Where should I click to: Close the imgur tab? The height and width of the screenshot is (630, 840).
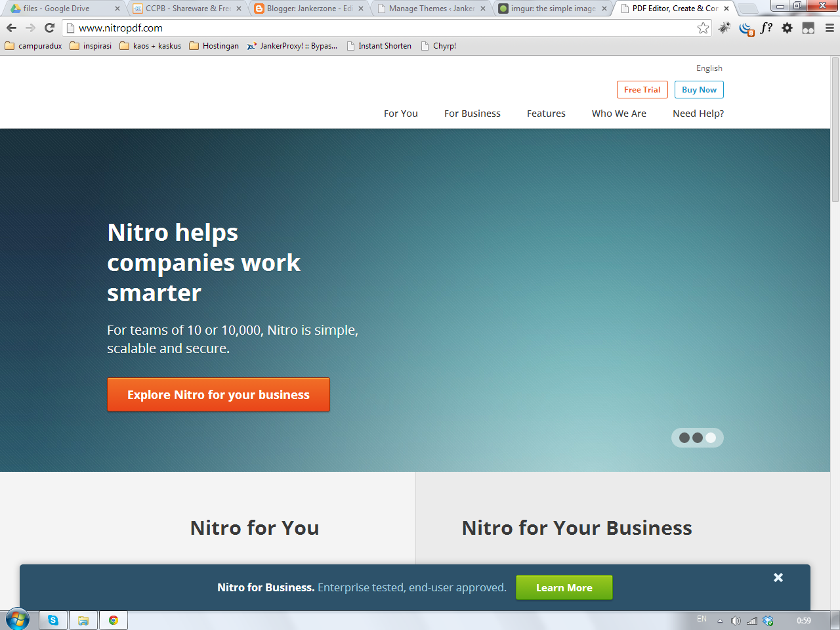[604, 9]
